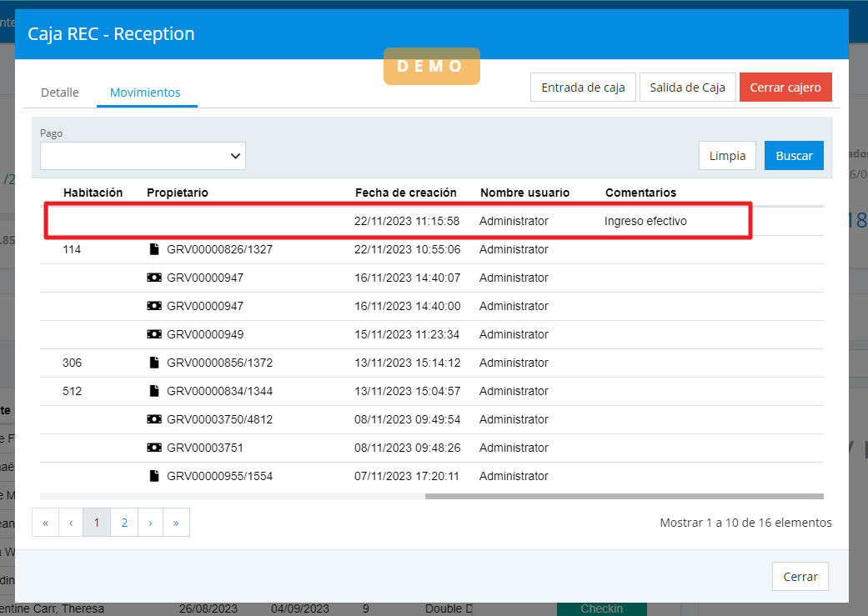Select the Movimientos tab
This screenshot has height=616, width=868.
tap(146, 93)
